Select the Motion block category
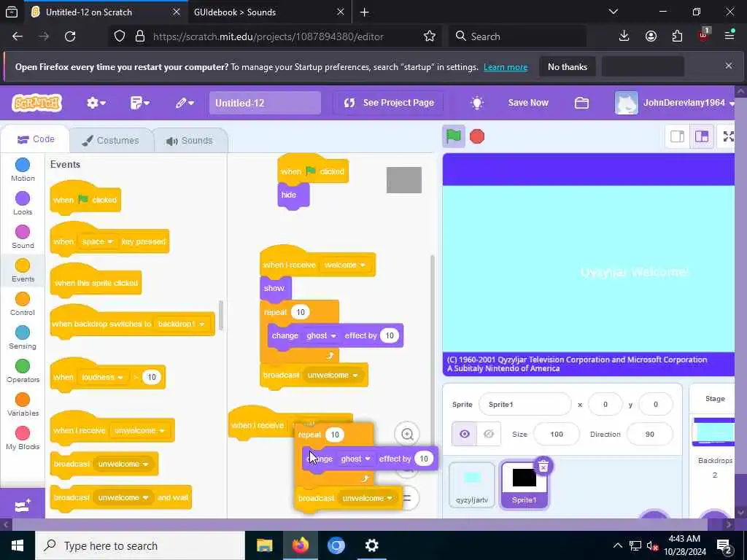Screen dimensions: 747x560 pyautogui.click(x=23, y=170)
